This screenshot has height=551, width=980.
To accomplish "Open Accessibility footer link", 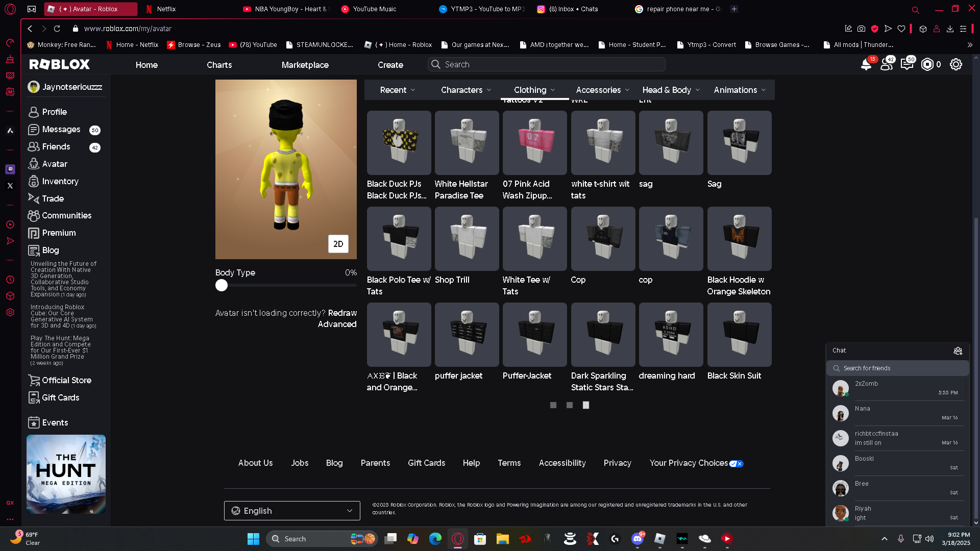I will pyautogui.click(x=562, y=463).
